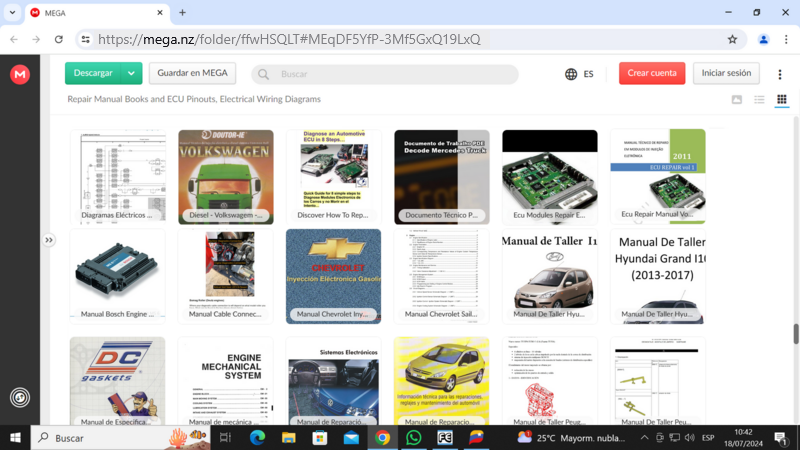Open the Discover How To Rep... file
The image size is (800, 450).
point(334,177)
